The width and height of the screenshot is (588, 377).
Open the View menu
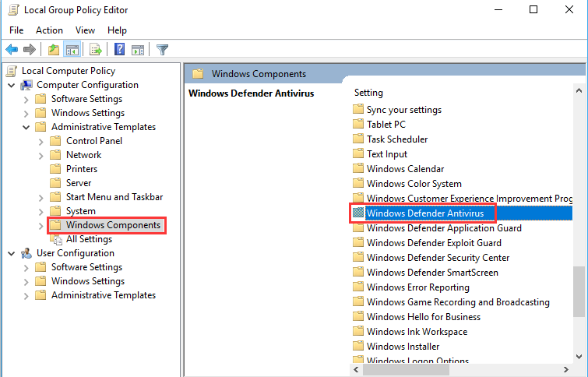(85, 30)
